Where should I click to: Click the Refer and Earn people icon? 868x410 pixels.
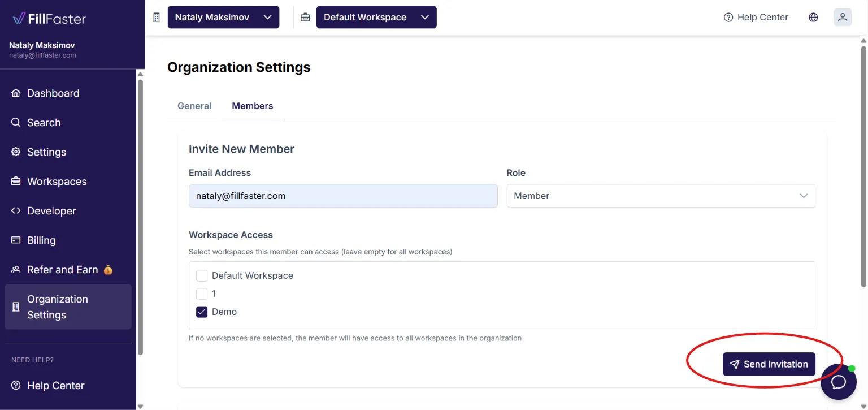pos(16,270)
